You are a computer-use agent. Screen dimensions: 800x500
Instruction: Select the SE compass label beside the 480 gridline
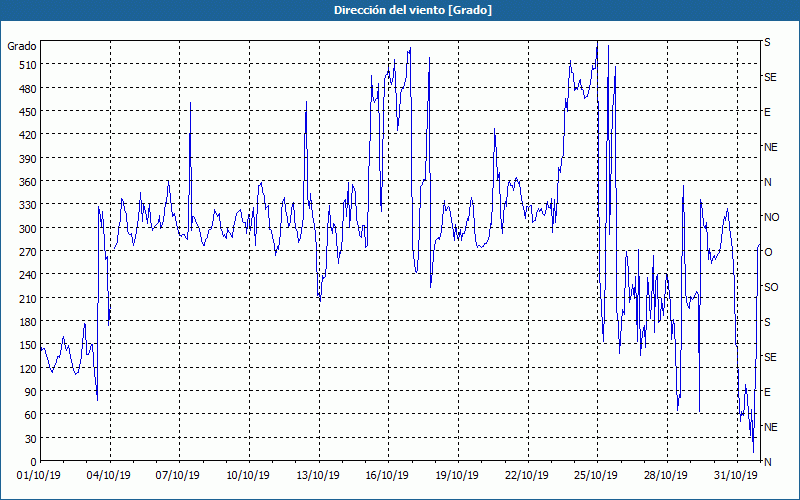[x=770, y=78]
